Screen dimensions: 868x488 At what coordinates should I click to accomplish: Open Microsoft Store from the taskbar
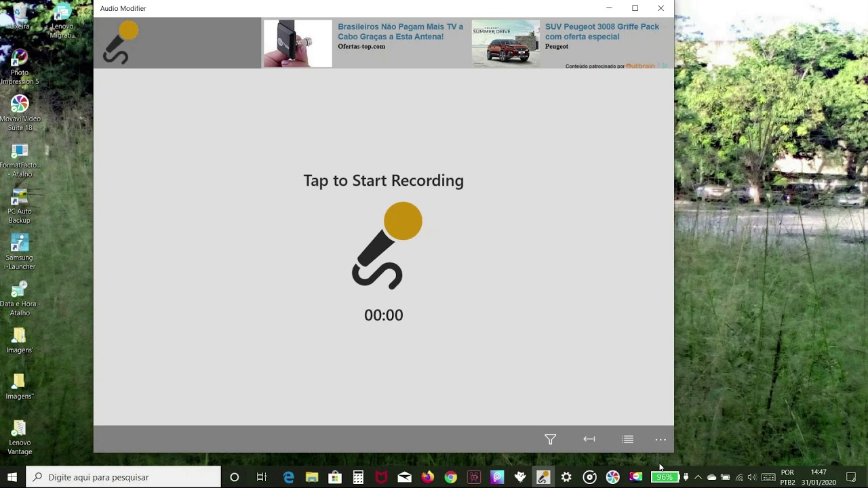[x=335, y=477]
